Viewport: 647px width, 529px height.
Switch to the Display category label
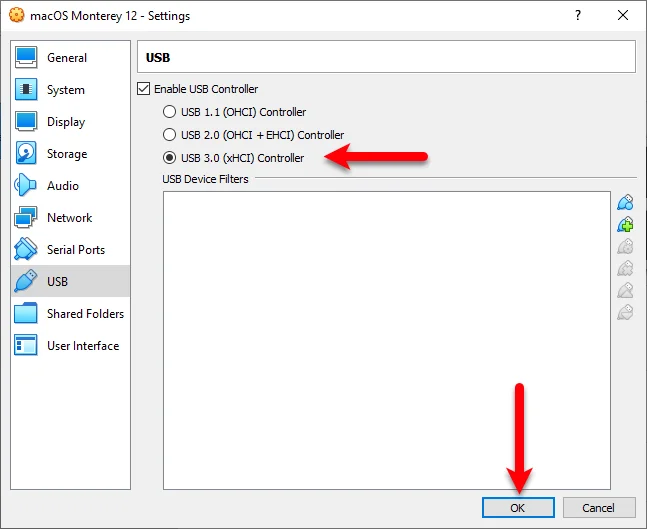pos(66,122)
